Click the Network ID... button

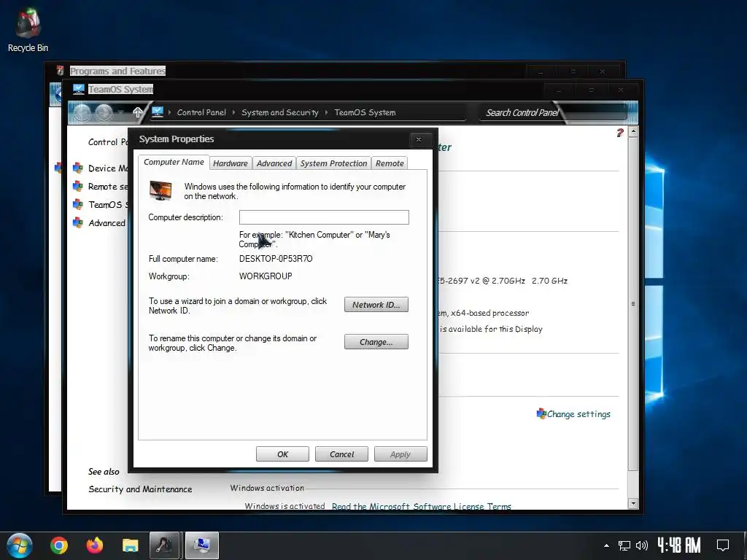pos(376,305)
